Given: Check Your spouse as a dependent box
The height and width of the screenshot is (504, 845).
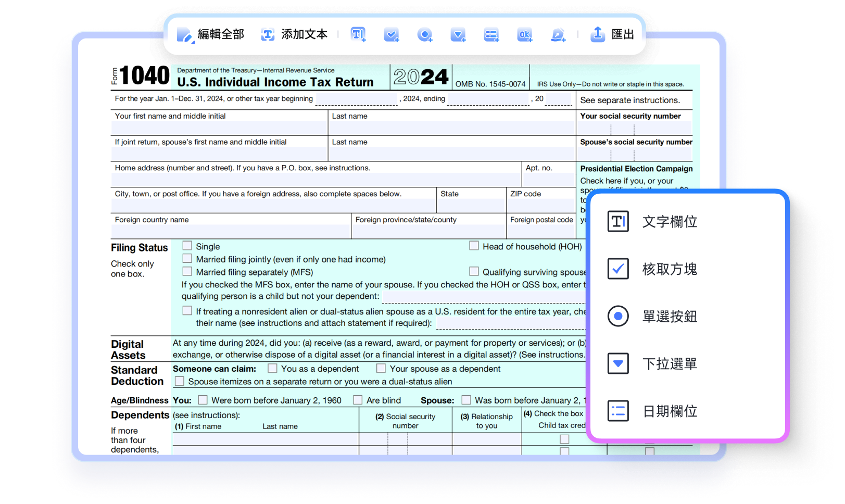Looking at the screenshot, I should coord(381,368).
